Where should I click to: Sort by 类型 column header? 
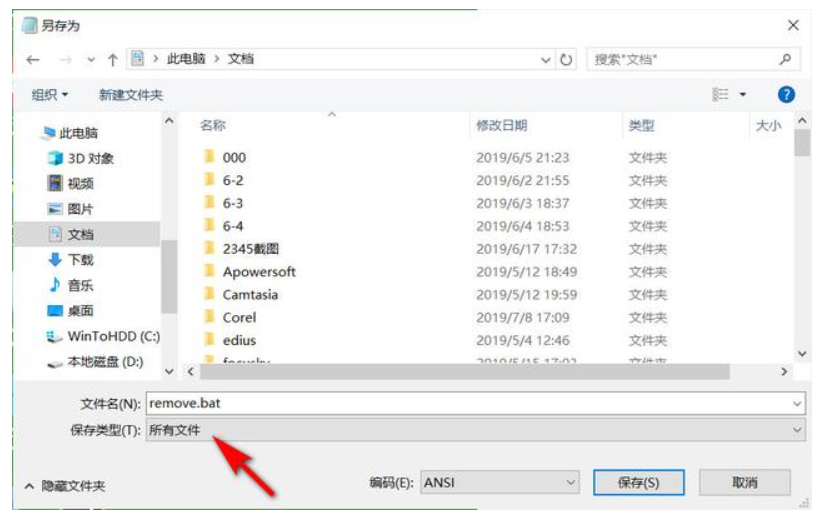click(641, 125)
